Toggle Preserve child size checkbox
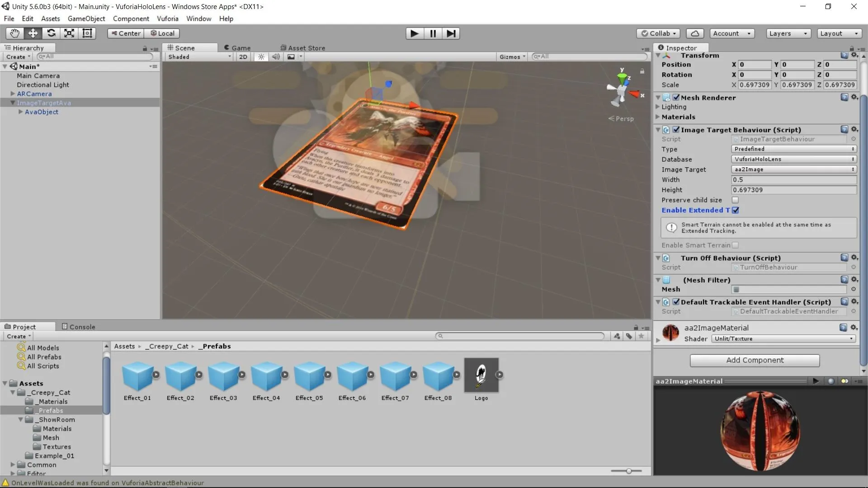The width and height of the screenshot is (868, 488). [735, 200]
